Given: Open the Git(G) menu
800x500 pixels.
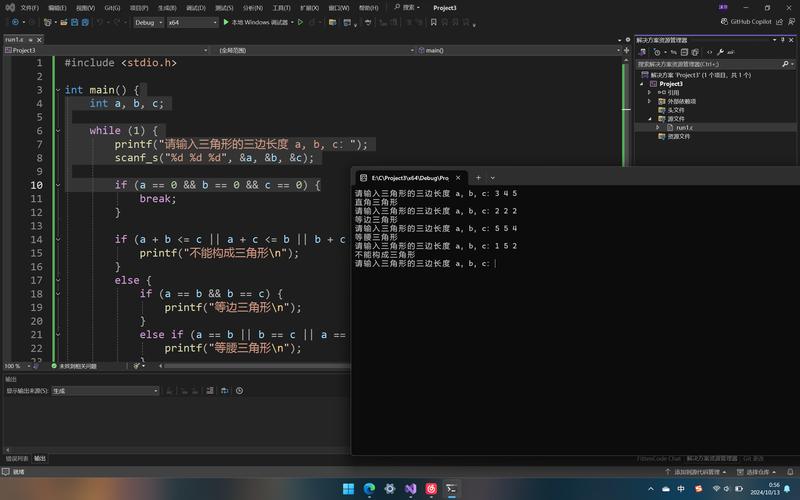Looking at the screenshot, I should (112, 8).
